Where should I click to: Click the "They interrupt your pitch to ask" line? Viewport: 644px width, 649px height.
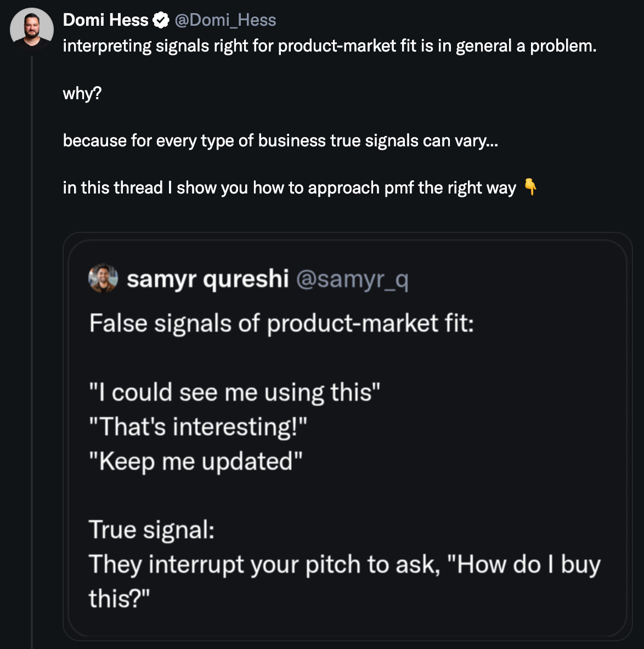point(344,565)
